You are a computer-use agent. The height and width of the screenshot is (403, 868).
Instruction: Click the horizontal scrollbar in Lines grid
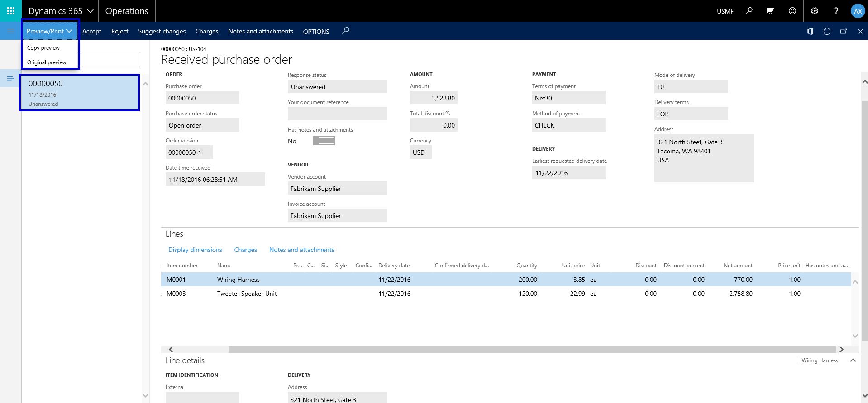coord(532,349)
